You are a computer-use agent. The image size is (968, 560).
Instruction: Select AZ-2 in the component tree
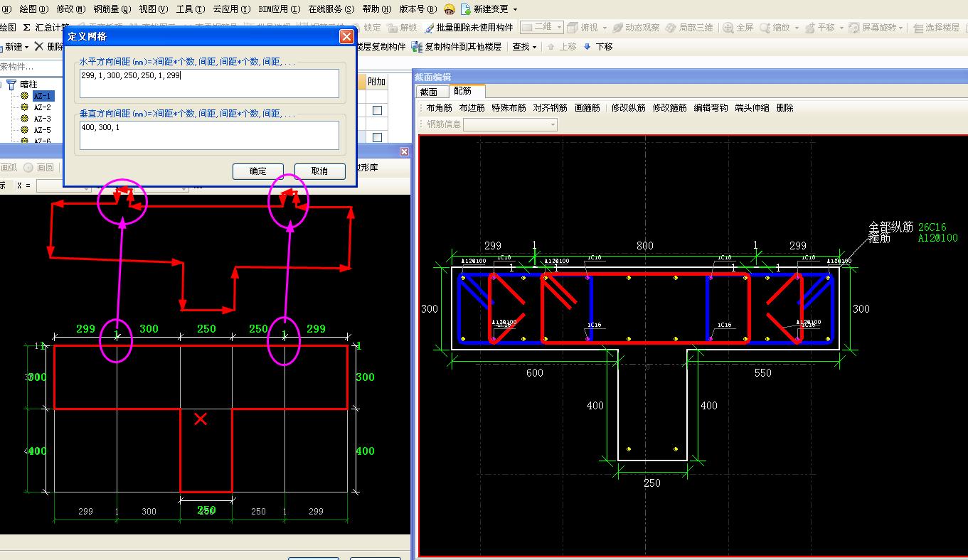click(x=43, y=107)
